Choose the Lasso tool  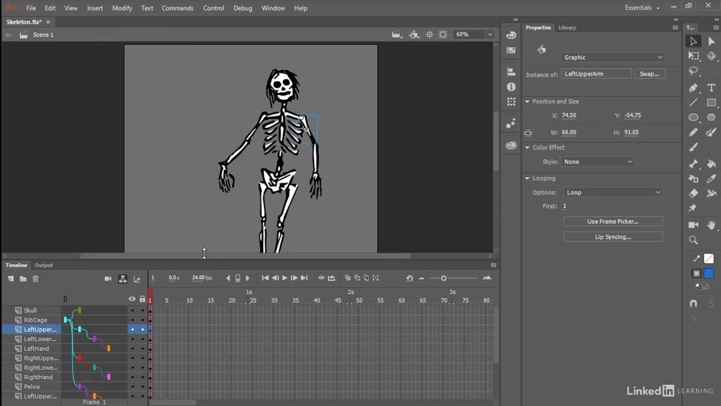693,71
